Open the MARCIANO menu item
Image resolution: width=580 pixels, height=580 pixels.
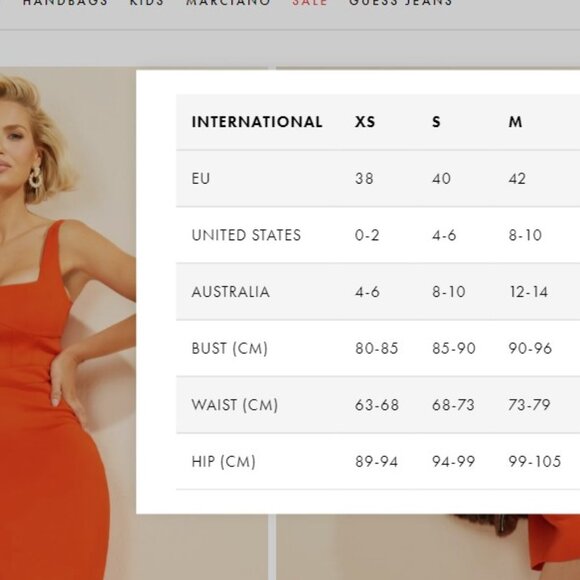[x=228, y=3]
